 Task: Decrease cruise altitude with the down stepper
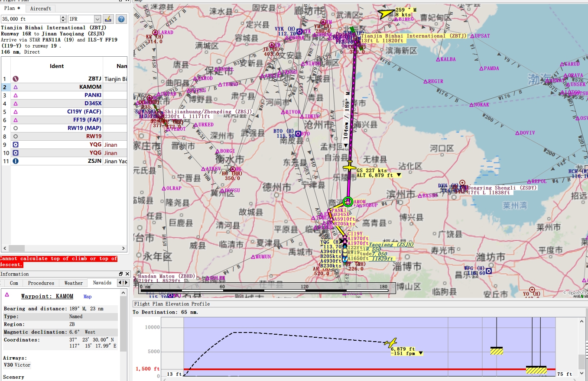[x=64, y=21]
